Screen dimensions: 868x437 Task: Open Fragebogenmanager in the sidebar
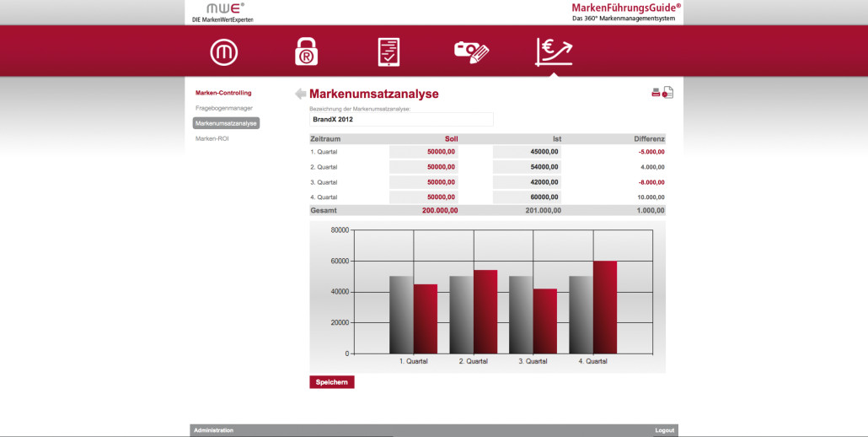[x=223, y=108]
